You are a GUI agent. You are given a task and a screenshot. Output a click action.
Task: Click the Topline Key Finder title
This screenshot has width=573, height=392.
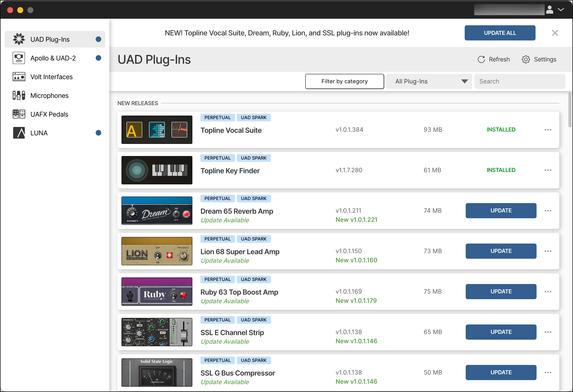coord(230,171)
